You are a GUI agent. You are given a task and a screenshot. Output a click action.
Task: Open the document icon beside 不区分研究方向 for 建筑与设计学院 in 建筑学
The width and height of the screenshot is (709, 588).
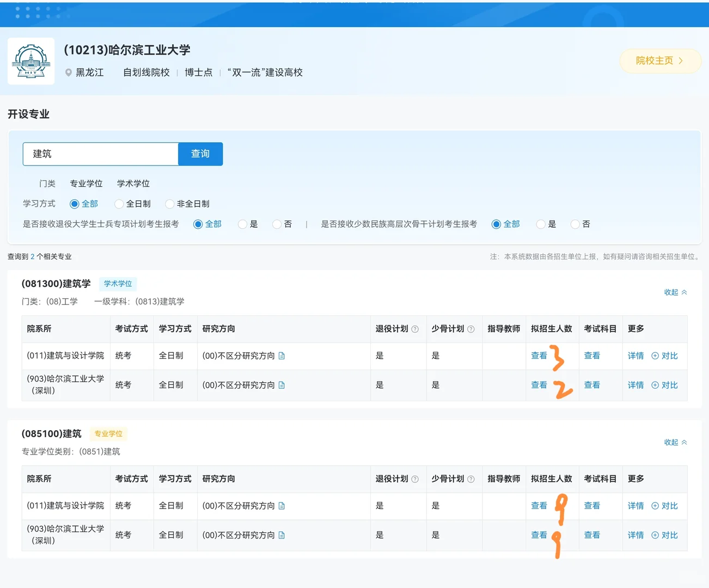point(282,356)
